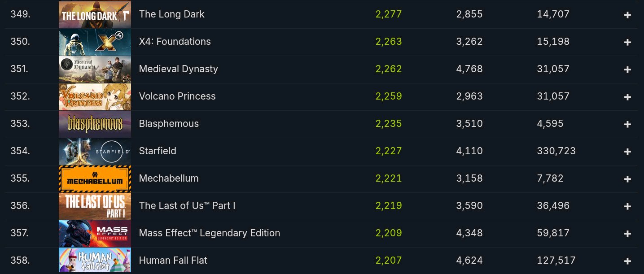This screenshot has height=274, width=644.
Task: Click plus icon beside Volcano Princess
Action: 627,97
